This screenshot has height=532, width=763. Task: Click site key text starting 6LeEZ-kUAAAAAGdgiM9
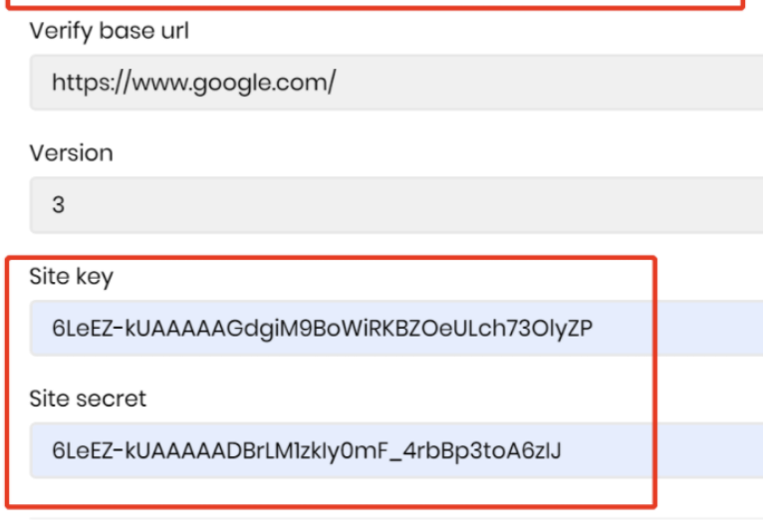(x=322, y=328)
